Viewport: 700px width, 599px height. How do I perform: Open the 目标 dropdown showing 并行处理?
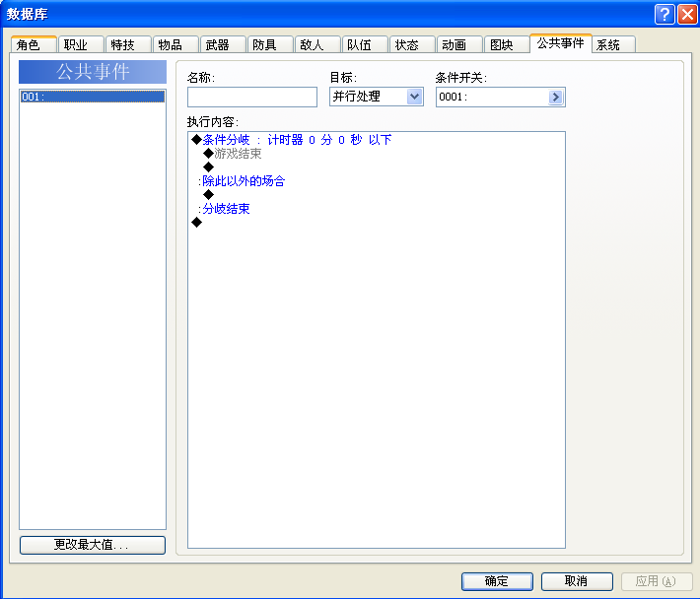click(x=377, y=97)
